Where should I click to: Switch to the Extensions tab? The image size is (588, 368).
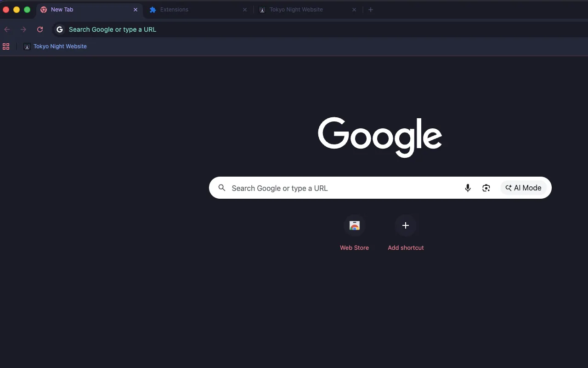click(198, 10)
